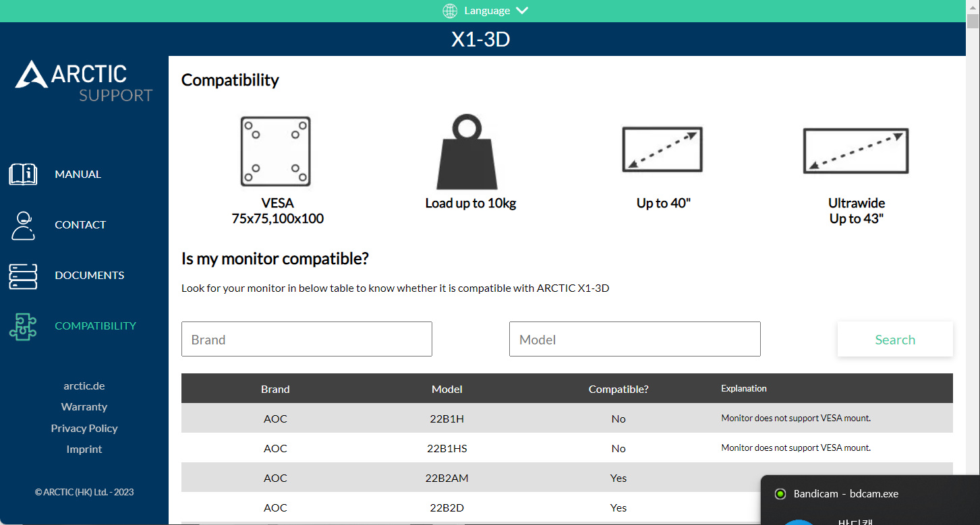The height and width of the screenshot is (525, 980).
Task: Click the Yes value in 22B2D row
Action: tap(618, 507)
